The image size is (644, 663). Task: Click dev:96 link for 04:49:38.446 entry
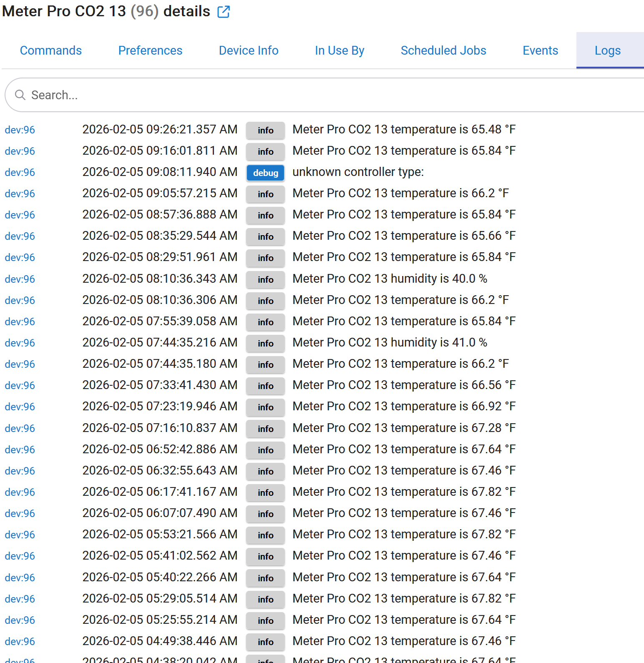[x=20, y=642]
